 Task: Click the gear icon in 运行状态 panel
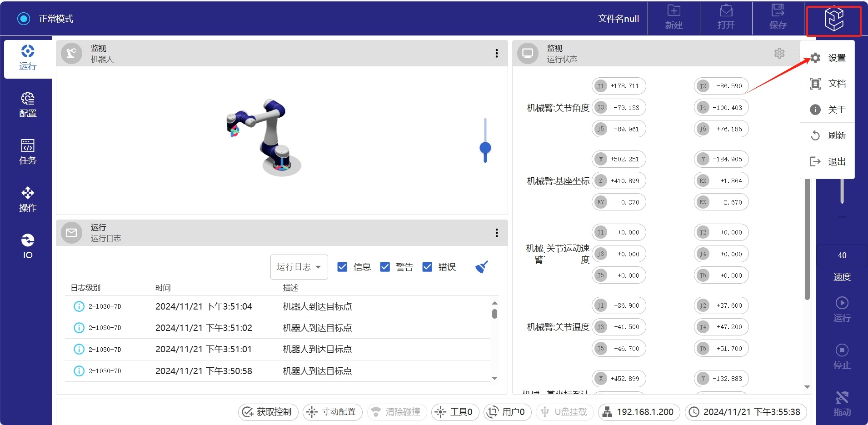point(779,53)
